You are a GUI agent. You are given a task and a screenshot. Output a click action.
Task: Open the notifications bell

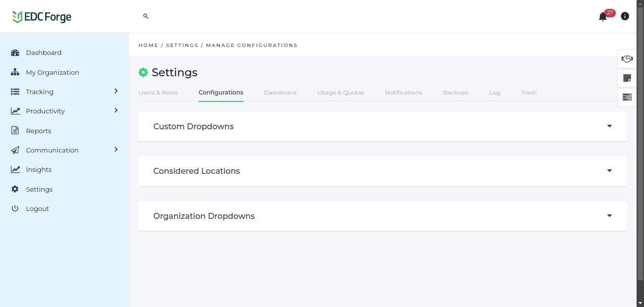(x=602, y=17)
